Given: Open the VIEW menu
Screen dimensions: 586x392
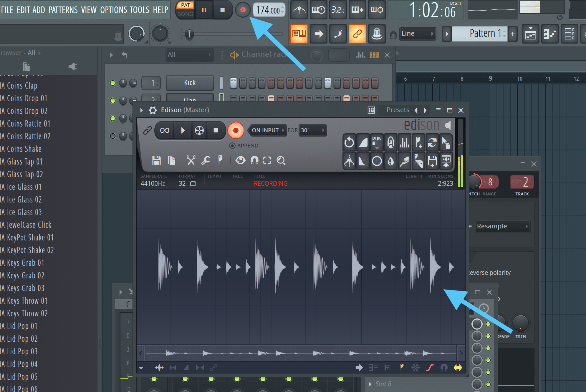Looking at the screenshot, I should pos(89,10).
